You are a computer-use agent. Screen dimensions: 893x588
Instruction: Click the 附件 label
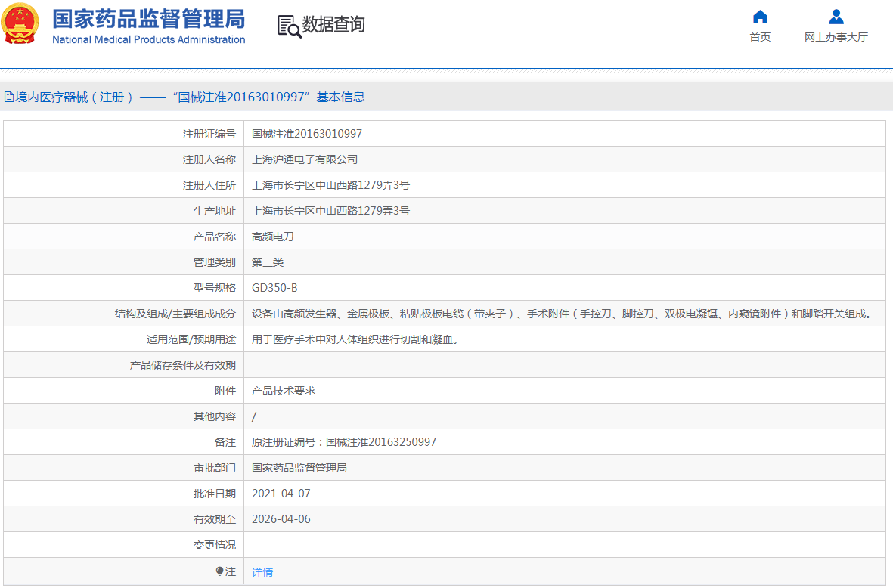(x=225, y=391)
